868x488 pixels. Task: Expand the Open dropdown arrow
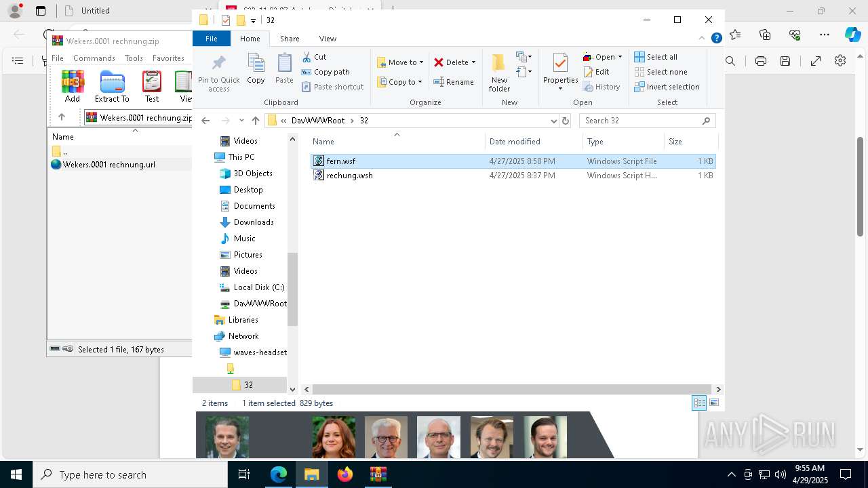coord(620,57)
